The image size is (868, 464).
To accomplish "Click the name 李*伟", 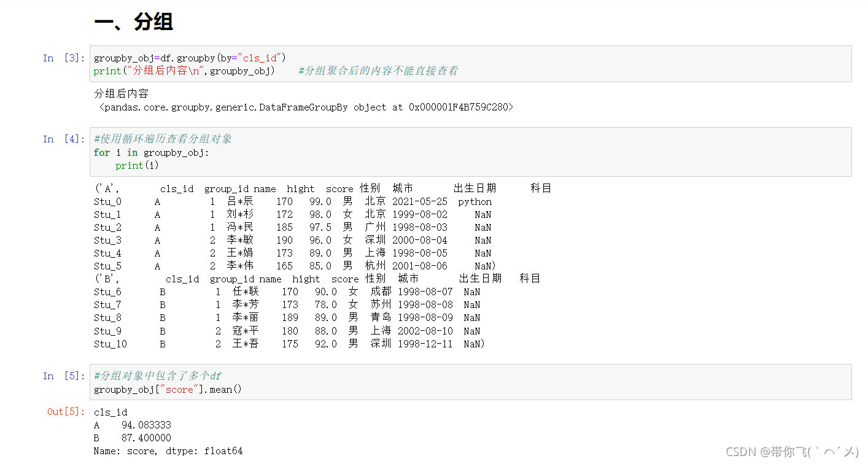I will [240, 266].
